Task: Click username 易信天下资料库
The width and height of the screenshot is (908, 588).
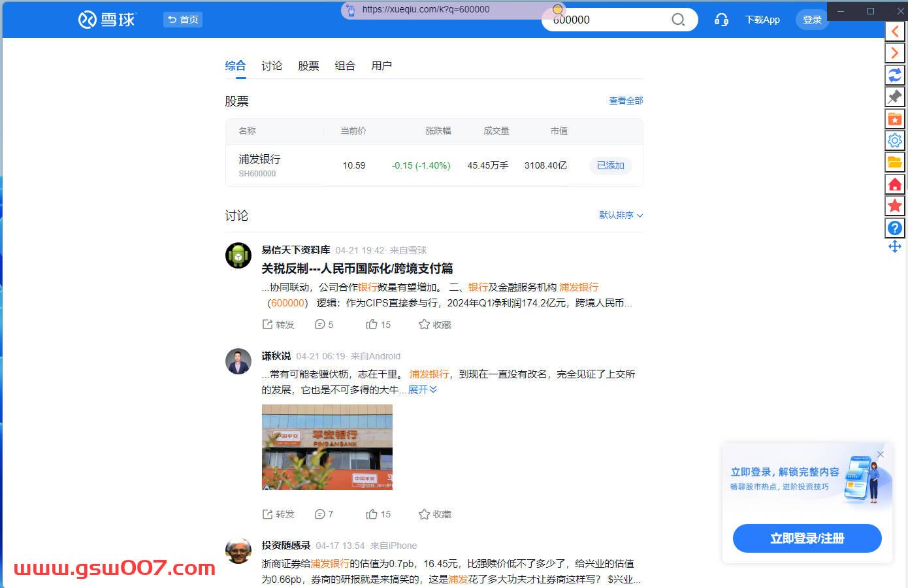Action: pos(296,250)
